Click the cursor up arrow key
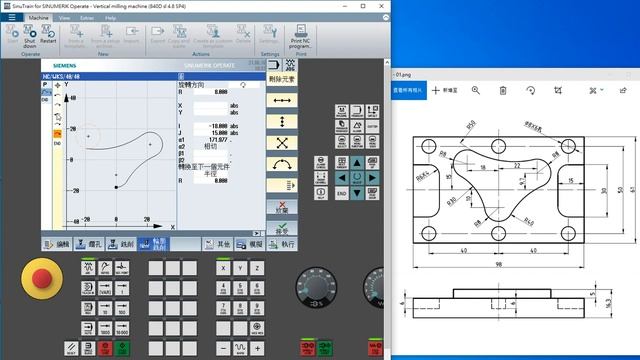 pyautogui.click(x=357, y=163)
